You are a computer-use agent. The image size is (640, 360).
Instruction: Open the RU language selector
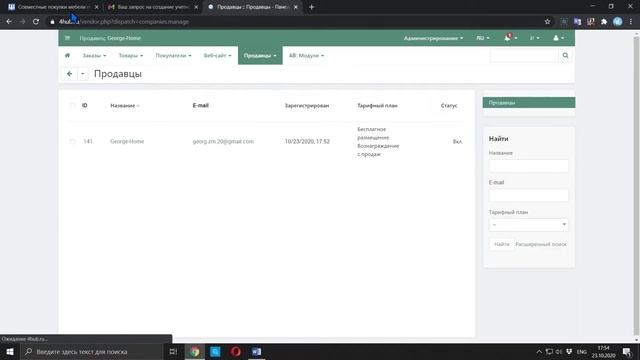[483, 38]
